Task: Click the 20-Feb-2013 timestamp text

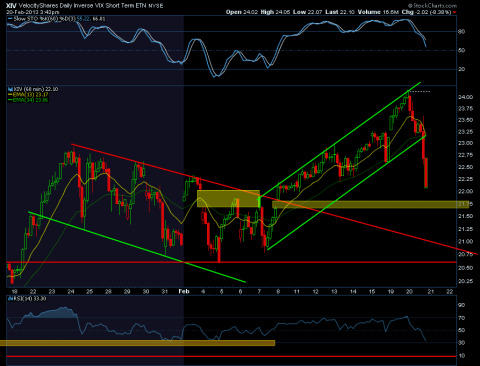Action: 33,12
